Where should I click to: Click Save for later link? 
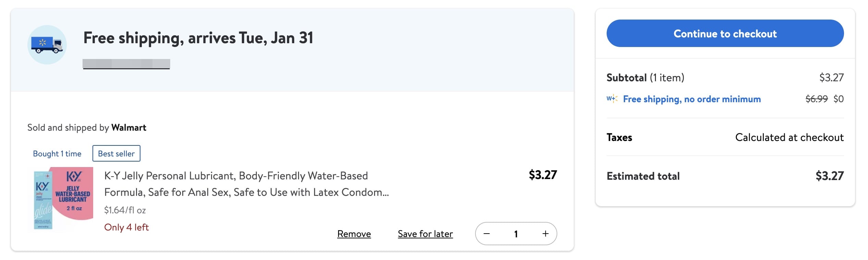[425, 234]
